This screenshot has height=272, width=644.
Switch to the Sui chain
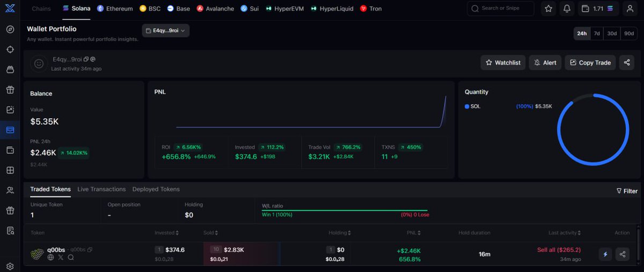[250, 9]
